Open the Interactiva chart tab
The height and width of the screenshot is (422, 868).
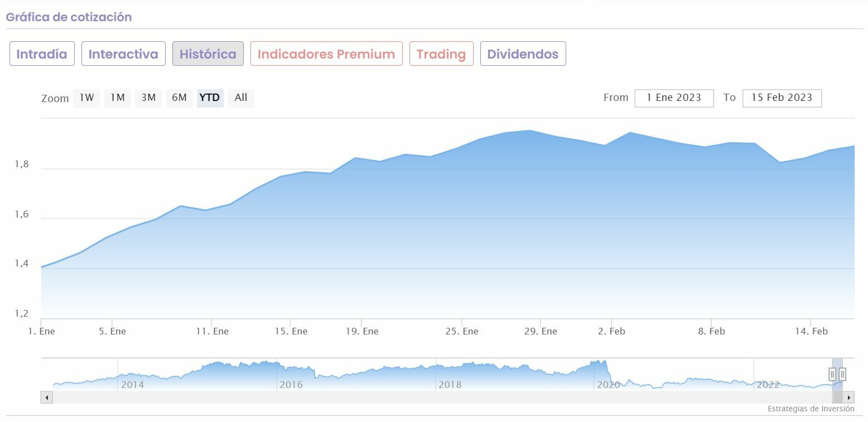123,54
